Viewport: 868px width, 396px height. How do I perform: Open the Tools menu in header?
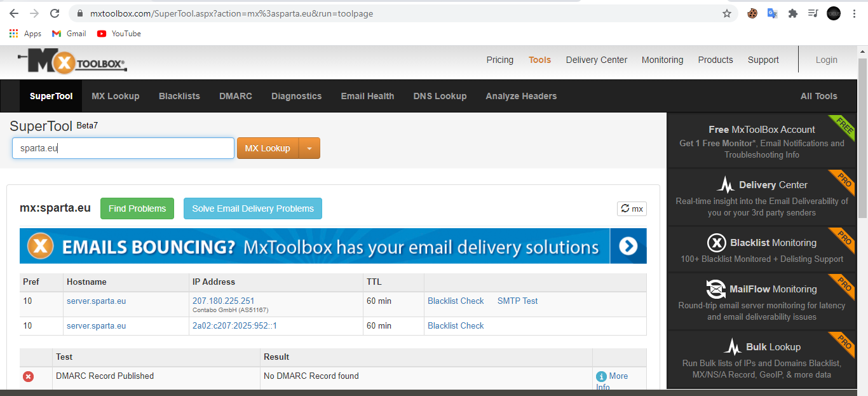(539, 60)
